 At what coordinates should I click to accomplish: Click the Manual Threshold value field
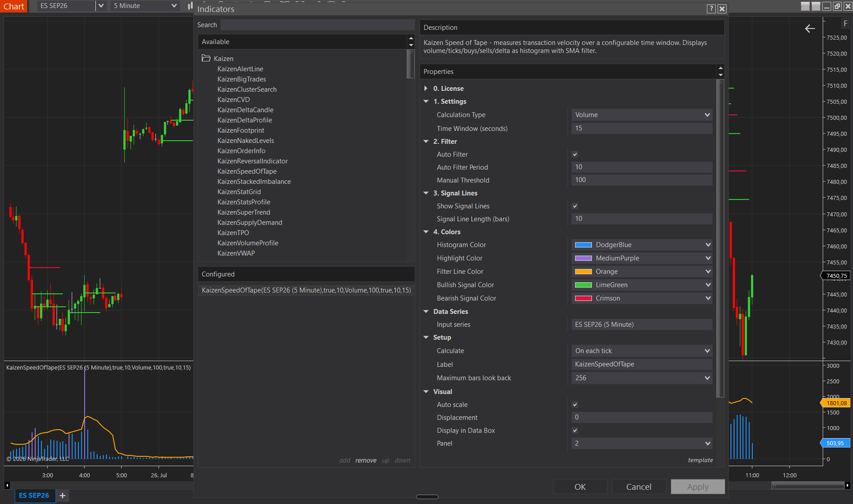coord(642,180)
